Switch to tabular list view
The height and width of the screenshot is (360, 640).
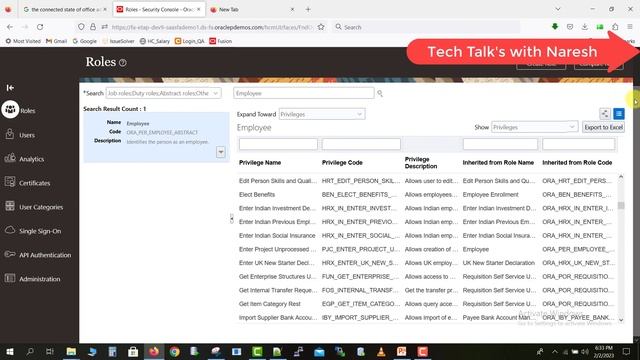click(x=619, y=114)
